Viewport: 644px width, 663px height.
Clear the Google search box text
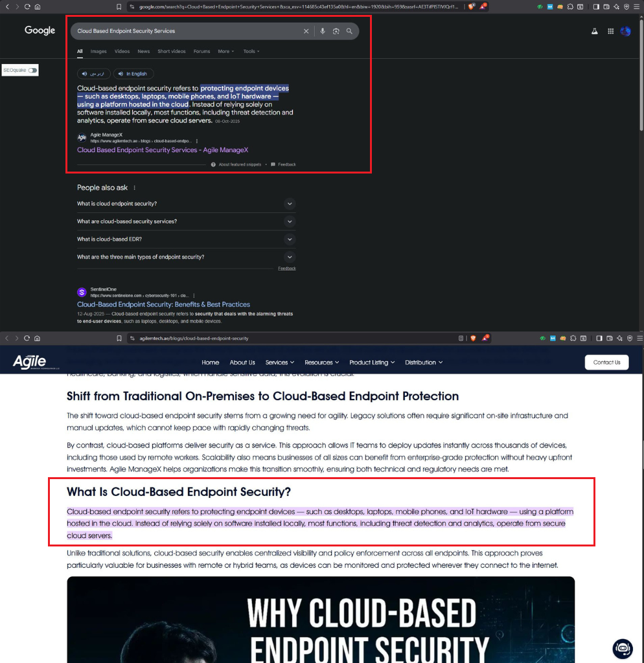click(306, 31)
